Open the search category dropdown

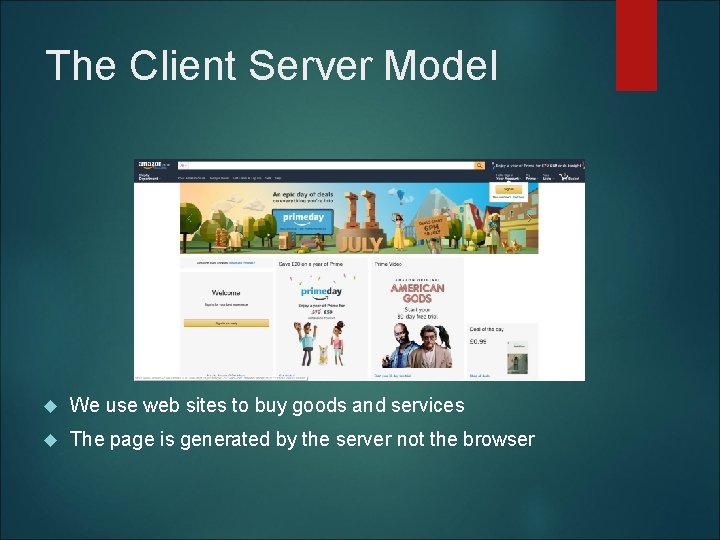pos(183,165)
